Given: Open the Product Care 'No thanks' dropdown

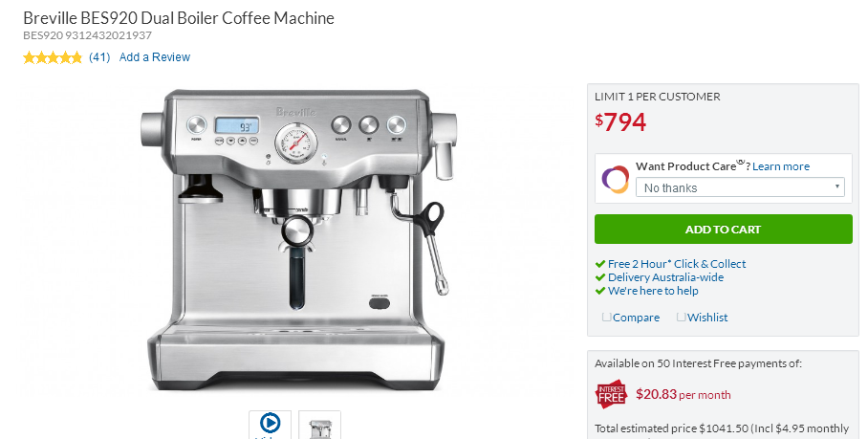Looking at the screenshot, I should tap(740, 187).
